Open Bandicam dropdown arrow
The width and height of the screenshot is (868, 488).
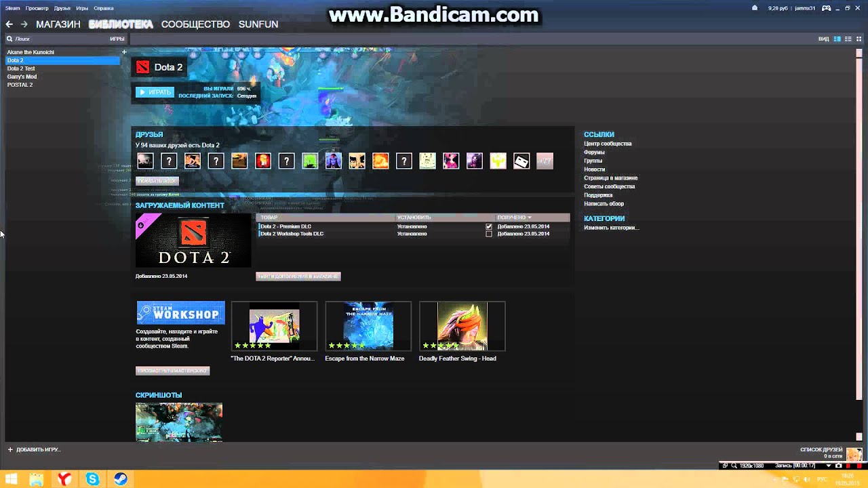pyautogui.click(x=829, y=466)
